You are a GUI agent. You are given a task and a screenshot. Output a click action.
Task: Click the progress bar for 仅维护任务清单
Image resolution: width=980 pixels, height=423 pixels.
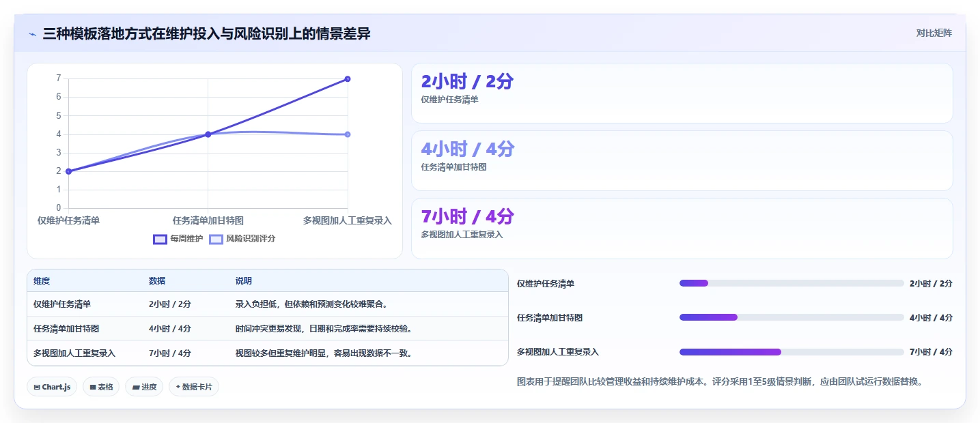[x=792, y=283]
